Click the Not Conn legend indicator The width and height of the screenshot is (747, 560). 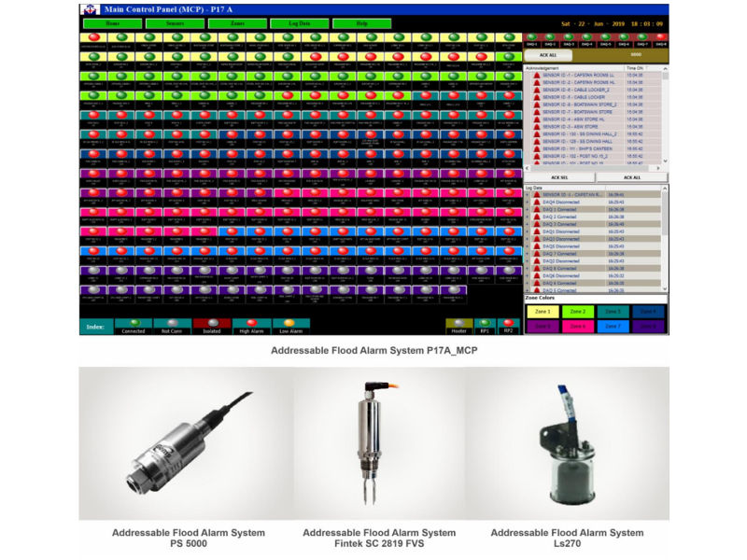173,323
